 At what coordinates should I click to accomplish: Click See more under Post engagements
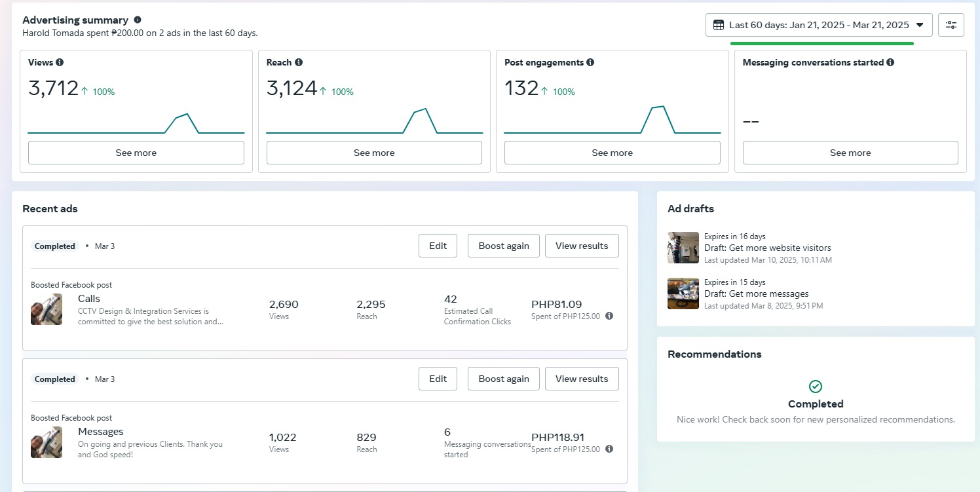tap(612, 153)
